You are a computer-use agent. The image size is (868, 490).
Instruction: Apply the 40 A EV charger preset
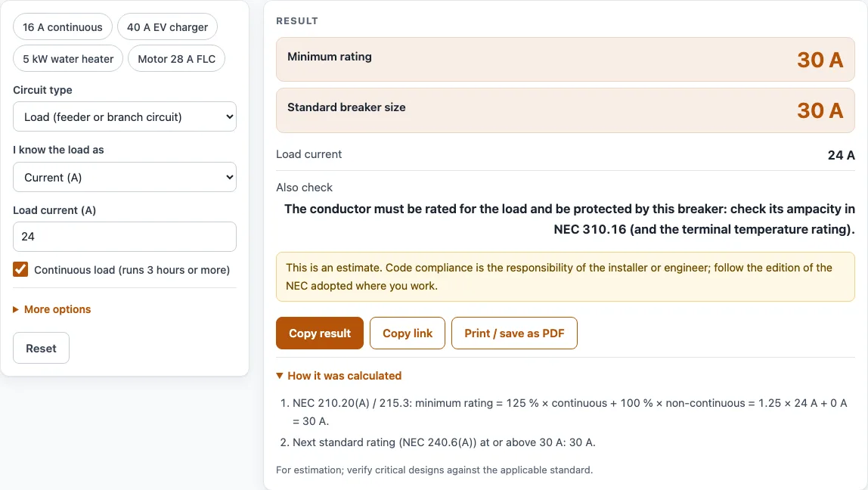tap(167, 27)
